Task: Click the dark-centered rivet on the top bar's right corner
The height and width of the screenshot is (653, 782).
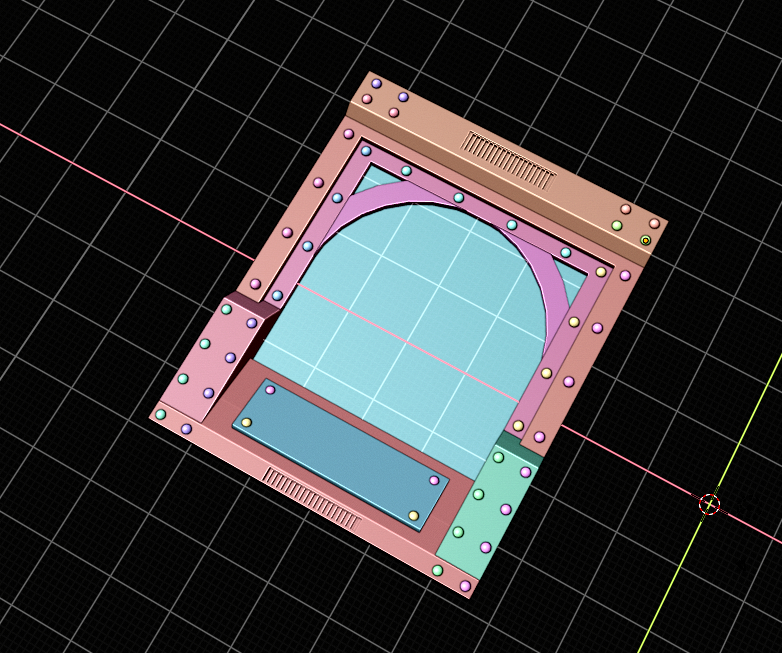Action: (645, 240)
